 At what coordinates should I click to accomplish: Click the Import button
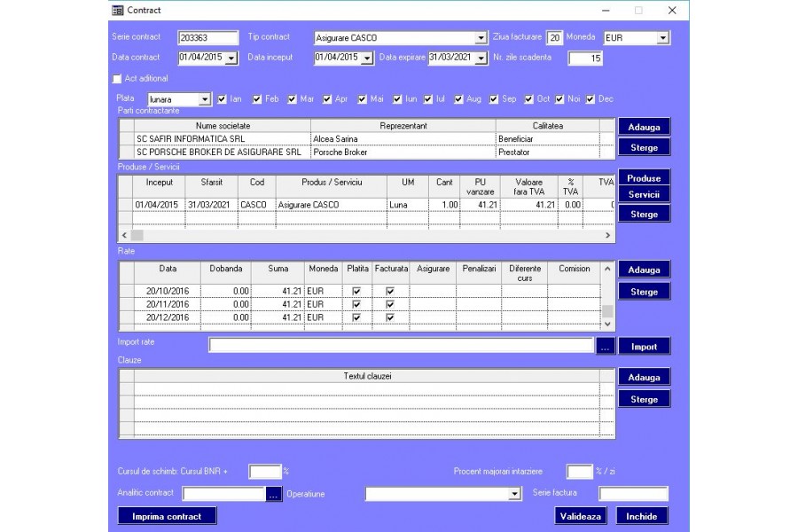[x=644, y=346]
